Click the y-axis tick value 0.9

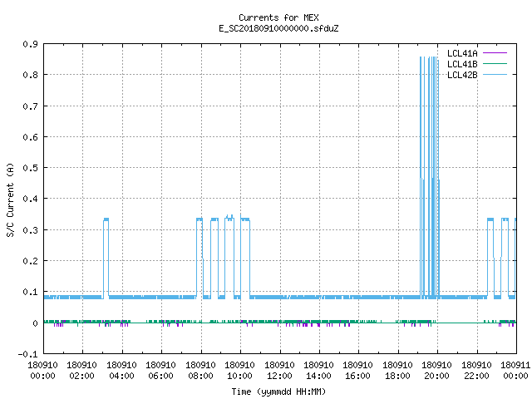[31, 44]
